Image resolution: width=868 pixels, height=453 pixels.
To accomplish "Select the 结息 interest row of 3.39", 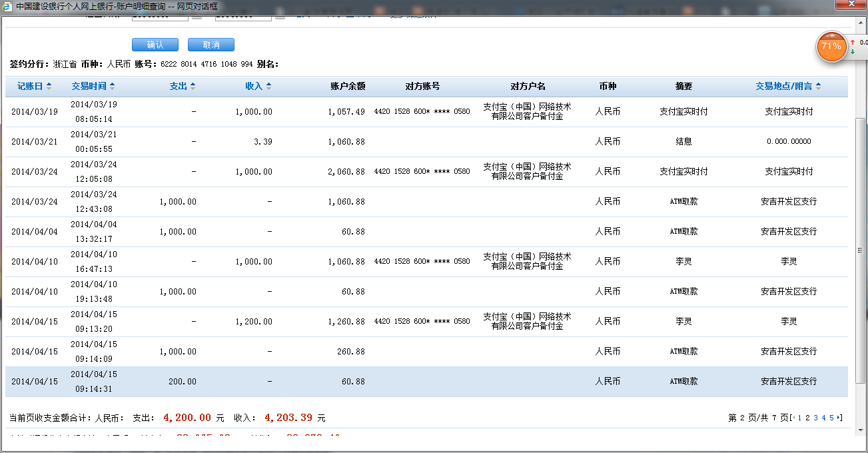I will [426, 142].
